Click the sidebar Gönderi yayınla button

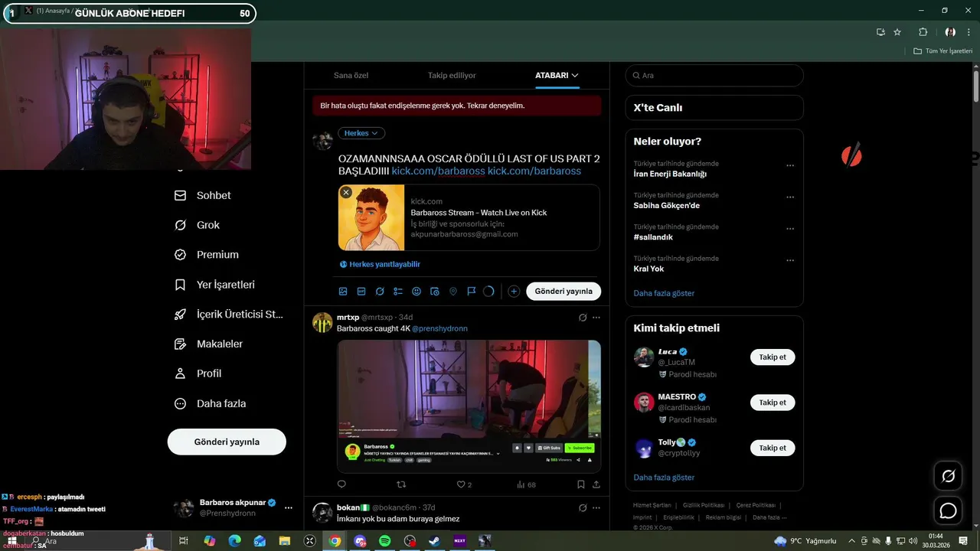pos(227,442)
